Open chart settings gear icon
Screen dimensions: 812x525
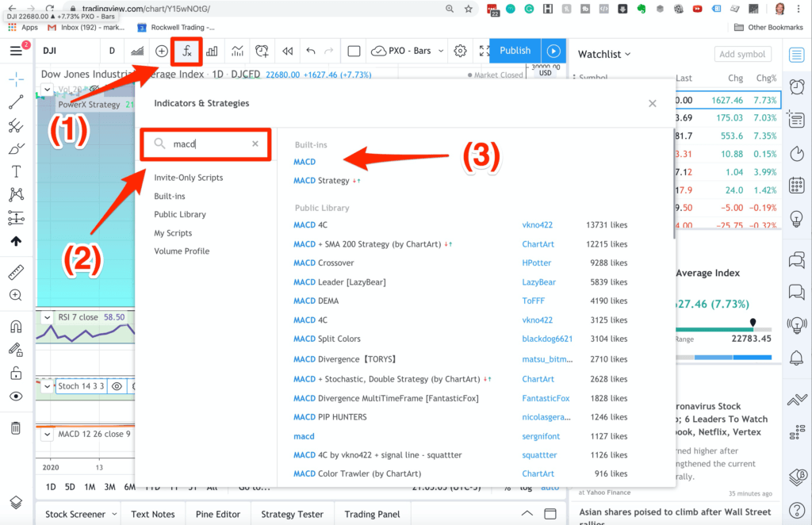(x=460, y=51)
